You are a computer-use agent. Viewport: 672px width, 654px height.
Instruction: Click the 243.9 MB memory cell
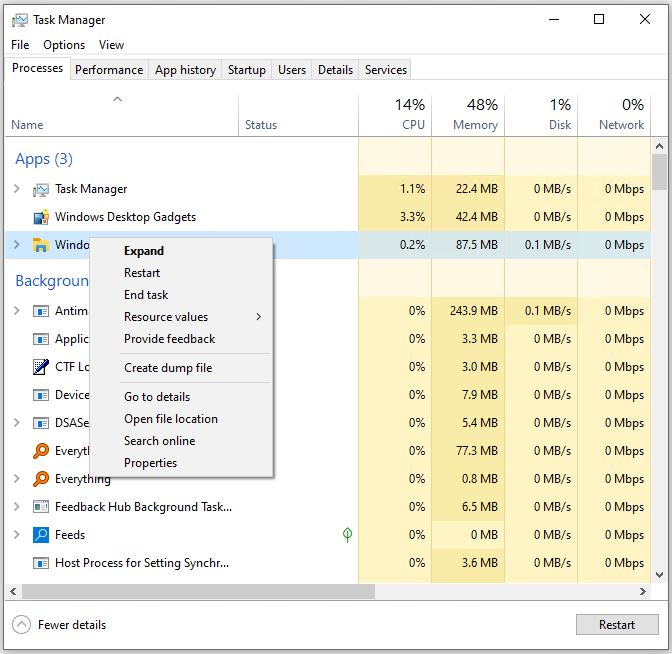[468, 311]
